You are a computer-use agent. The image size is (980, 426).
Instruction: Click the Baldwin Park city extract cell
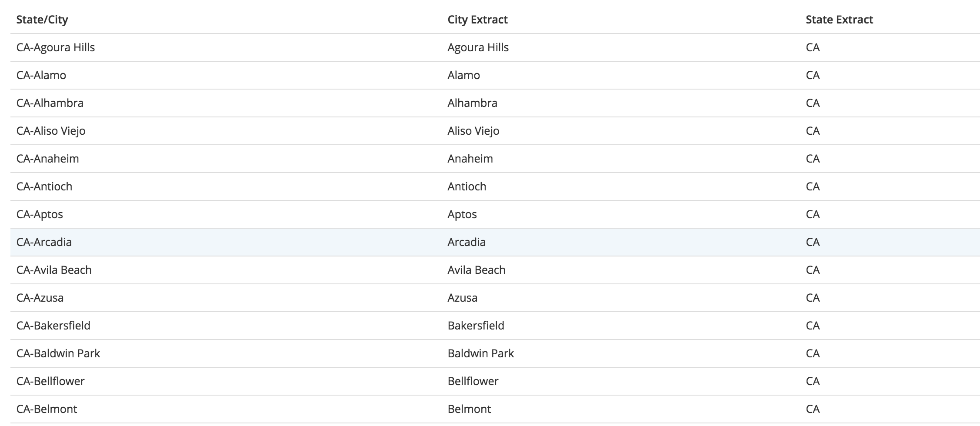click(480, 353)
